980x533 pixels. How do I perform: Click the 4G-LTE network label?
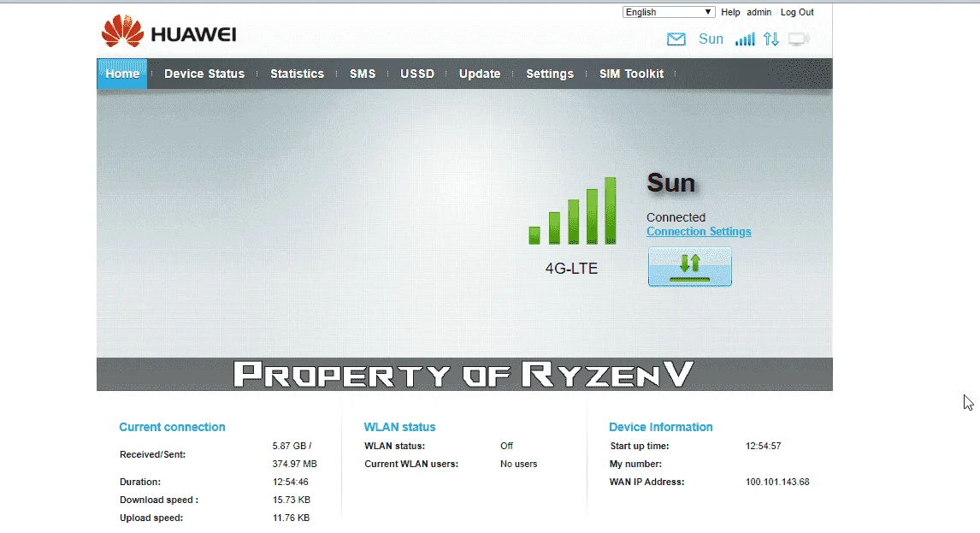[x=571, y=269]
